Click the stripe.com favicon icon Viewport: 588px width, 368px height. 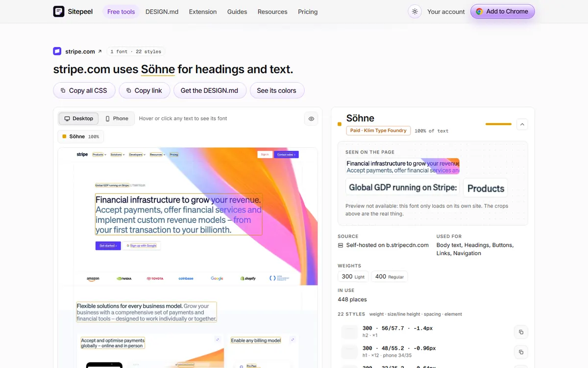(57, 51)
